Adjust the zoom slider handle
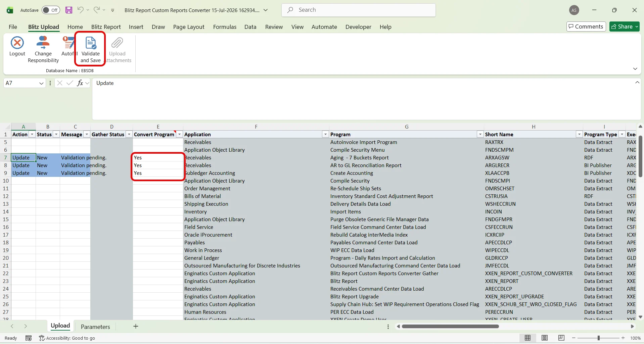 [x=598, y=338]
